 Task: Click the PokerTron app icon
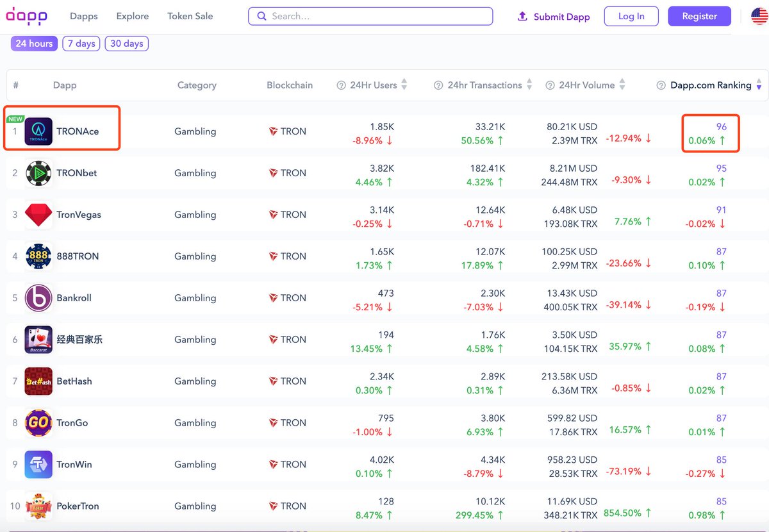pos(38,506)
